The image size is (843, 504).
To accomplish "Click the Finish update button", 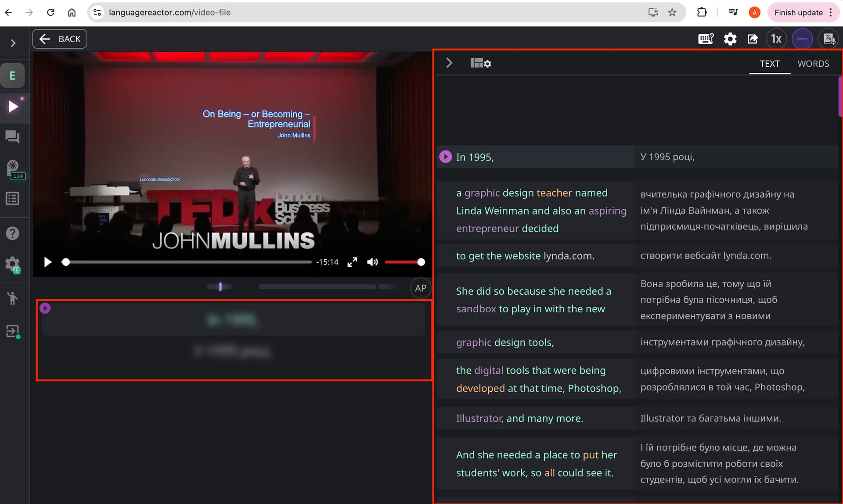I will [798, 12].
